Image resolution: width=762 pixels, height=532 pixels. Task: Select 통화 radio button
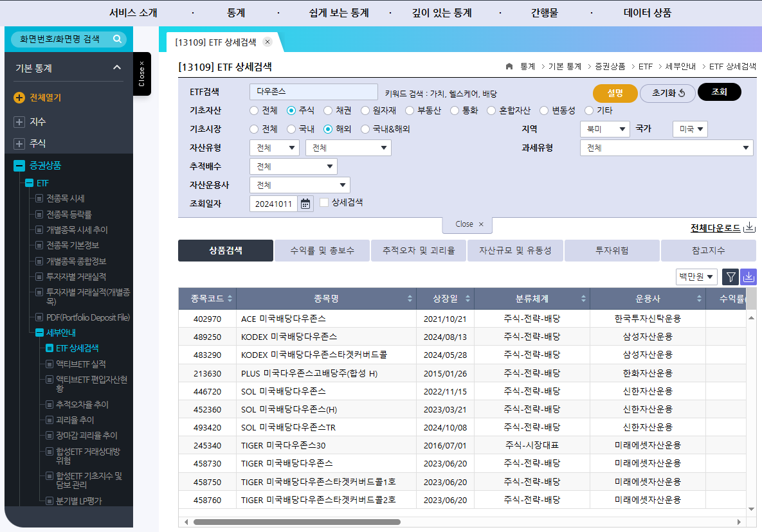coord(455,111)
